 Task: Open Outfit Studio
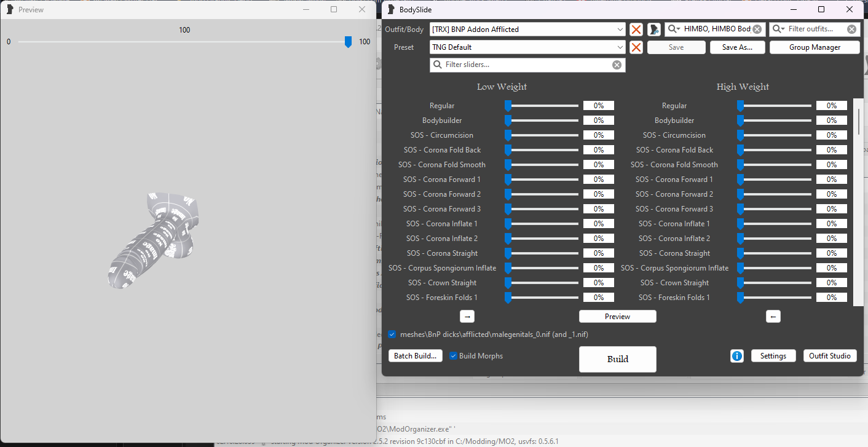click(x=829, y=356)
